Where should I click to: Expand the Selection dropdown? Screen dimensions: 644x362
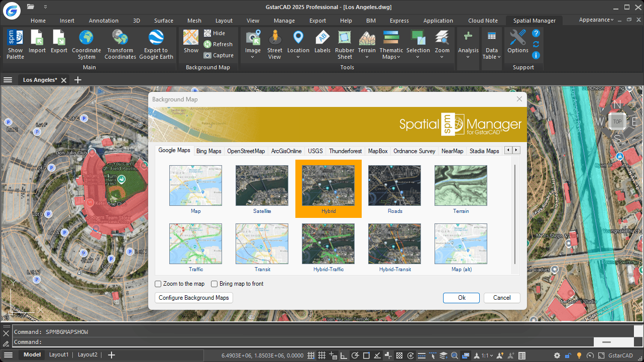tap(418, 57)
